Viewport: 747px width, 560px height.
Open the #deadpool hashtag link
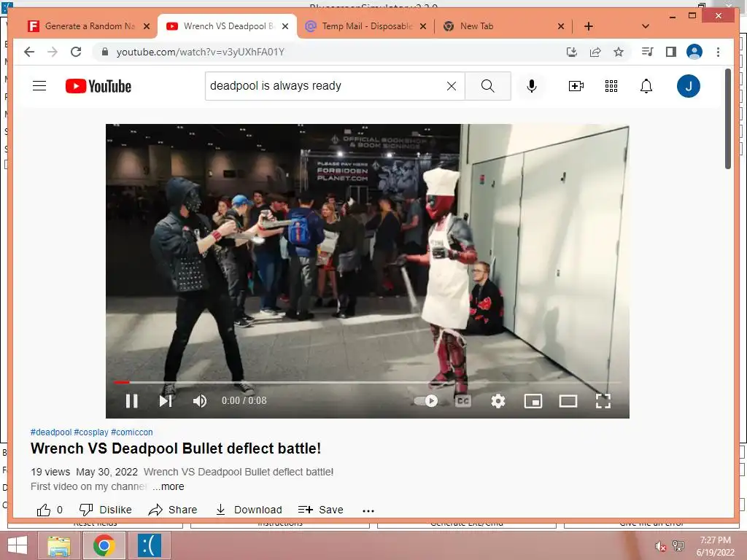pyautogui.click(x=51, y=432)
